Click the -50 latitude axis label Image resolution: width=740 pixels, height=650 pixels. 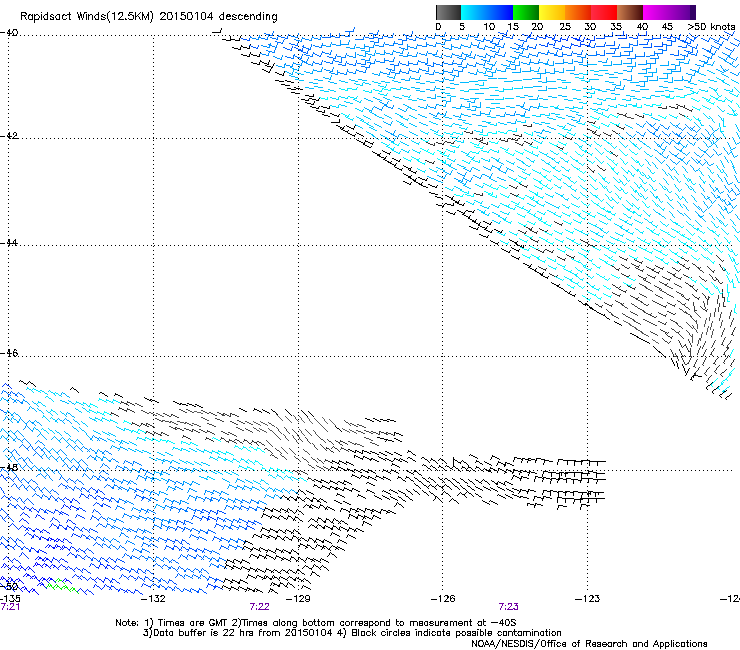tap(9, 586)
